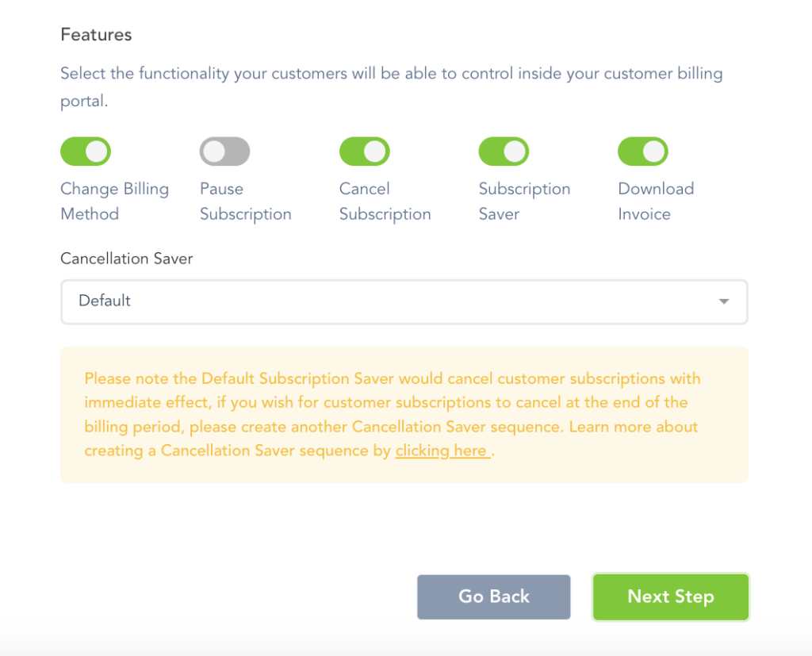The width and height of the screenshot is (812, 656).
Task: Switch off the Subscription Saver toggle
Action: tap(504, 151)
